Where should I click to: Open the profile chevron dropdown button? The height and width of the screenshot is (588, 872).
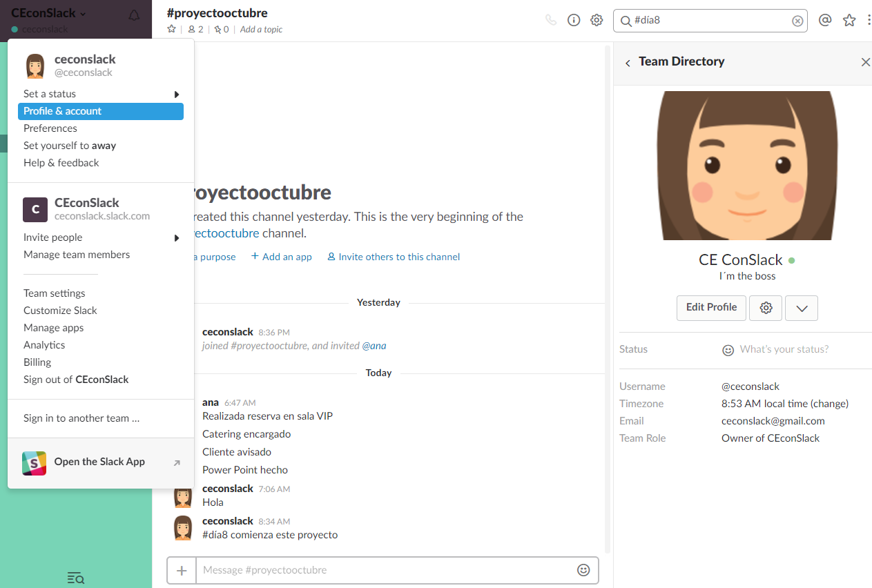point(802,308)
